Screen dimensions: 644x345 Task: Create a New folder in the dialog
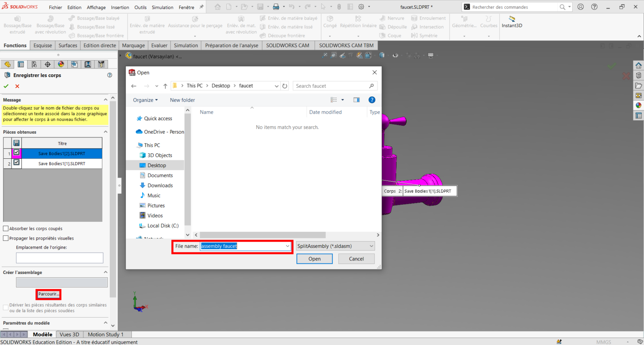click(182, 100)
